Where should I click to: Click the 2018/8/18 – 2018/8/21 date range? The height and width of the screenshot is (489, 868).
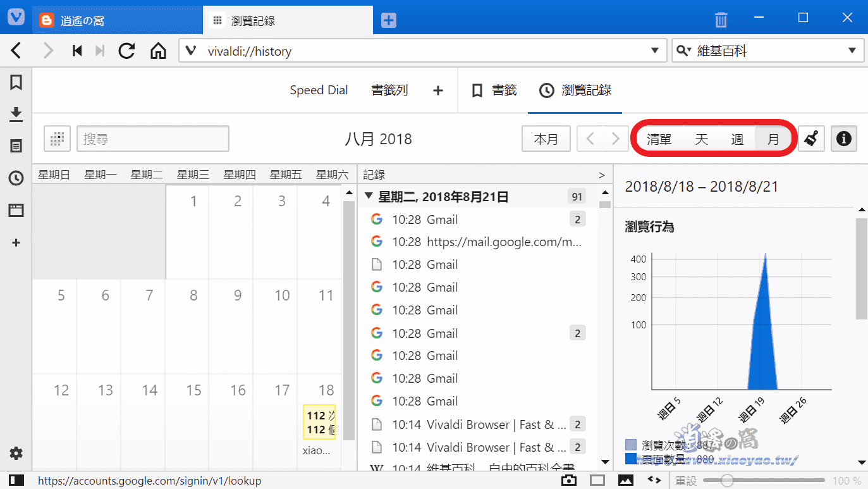pos(702,187)
